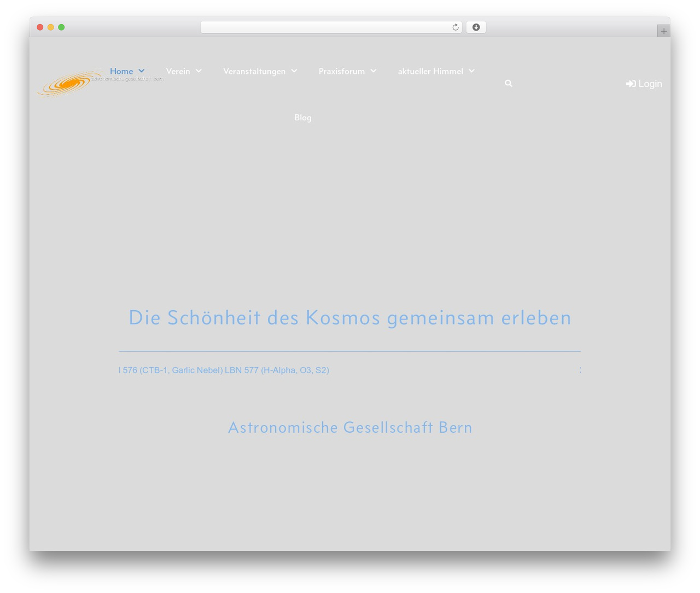Click the browser address bar
This screenshot has height=593, width=700.
[x=331, y=27]
